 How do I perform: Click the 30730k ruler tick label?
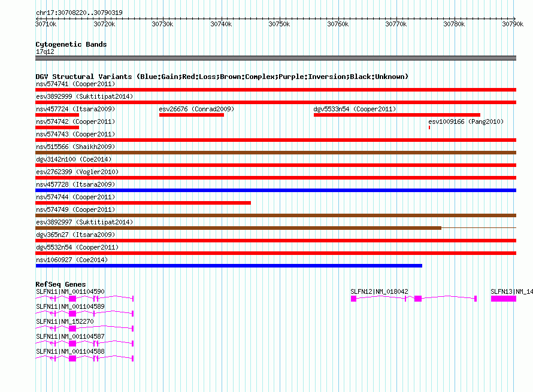pos(162,24)
